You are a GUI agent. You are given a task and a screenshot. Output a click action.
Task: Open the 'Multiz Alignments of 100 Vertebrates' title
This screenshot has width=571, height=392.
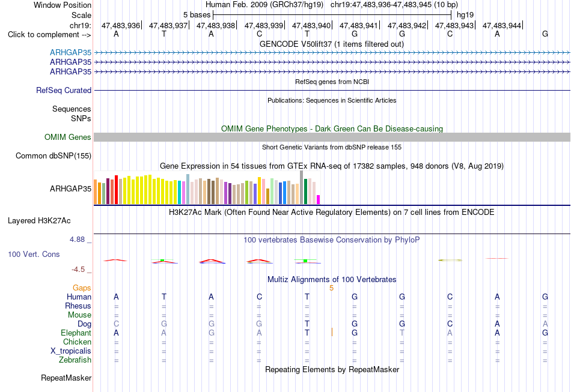[332, 280]
